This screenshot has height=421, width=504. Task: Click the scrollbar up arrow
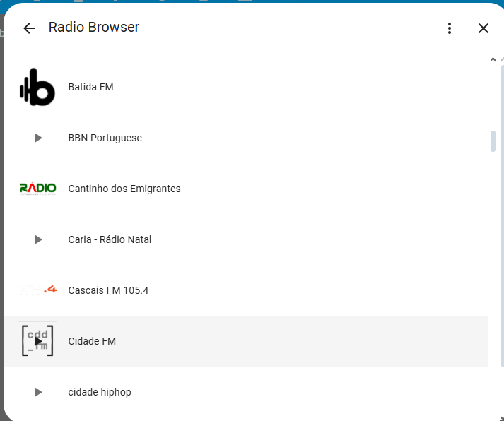click(x=493, y=60)
